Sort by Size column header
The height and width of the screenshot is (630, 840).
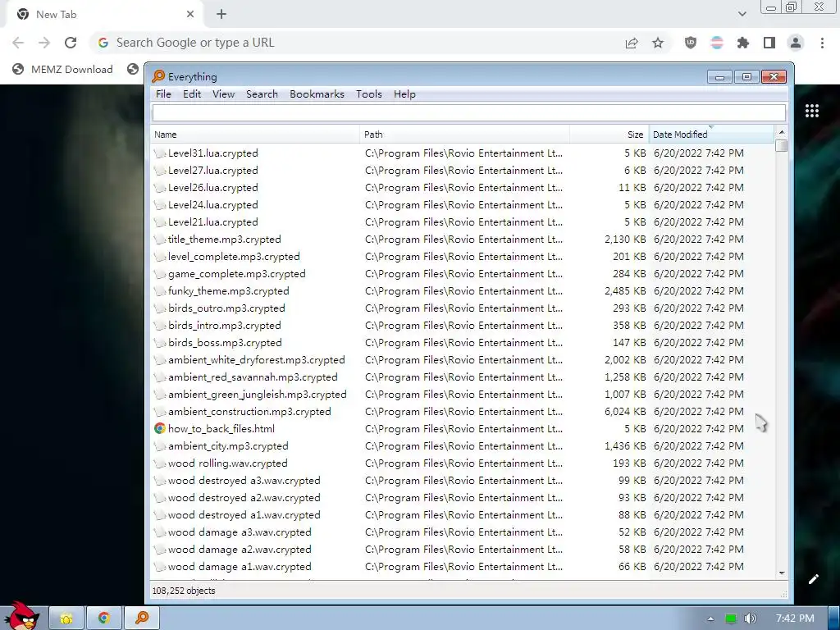point(609,135)
